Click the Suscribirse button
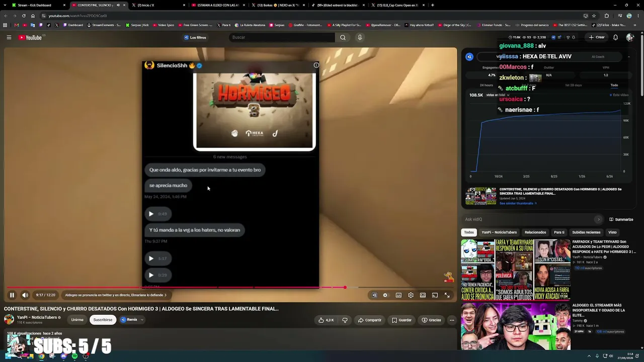 (103, 320)
